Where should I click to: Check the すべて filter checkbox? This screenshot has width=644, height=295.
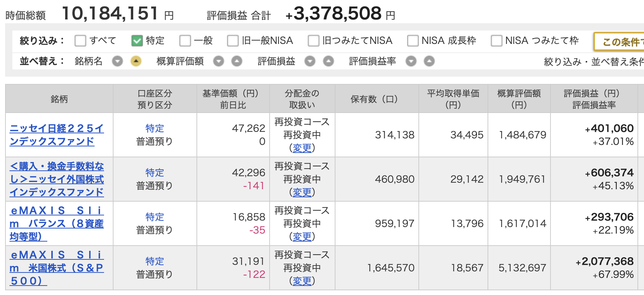click(x=80, y=41)
